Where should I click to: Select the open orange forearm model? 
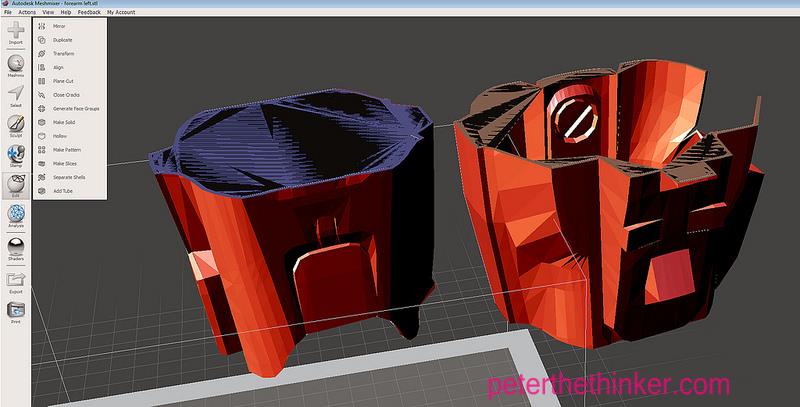click(x=607, y=204)
